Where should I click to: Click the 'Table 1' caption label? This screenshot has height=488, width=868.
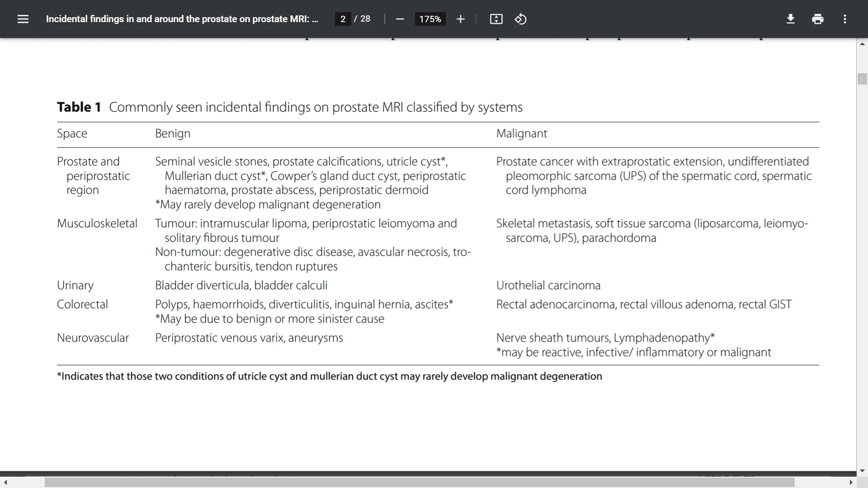coord(79,107)
